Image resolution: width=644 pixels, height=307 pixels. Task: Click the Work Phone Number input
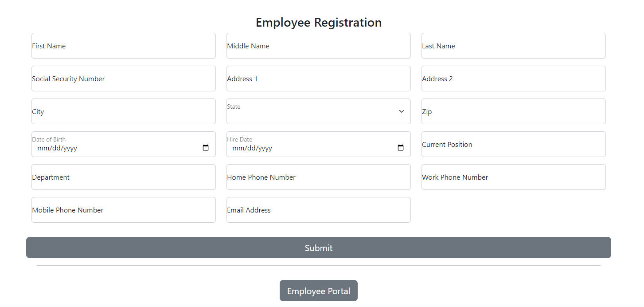[513, 177]
